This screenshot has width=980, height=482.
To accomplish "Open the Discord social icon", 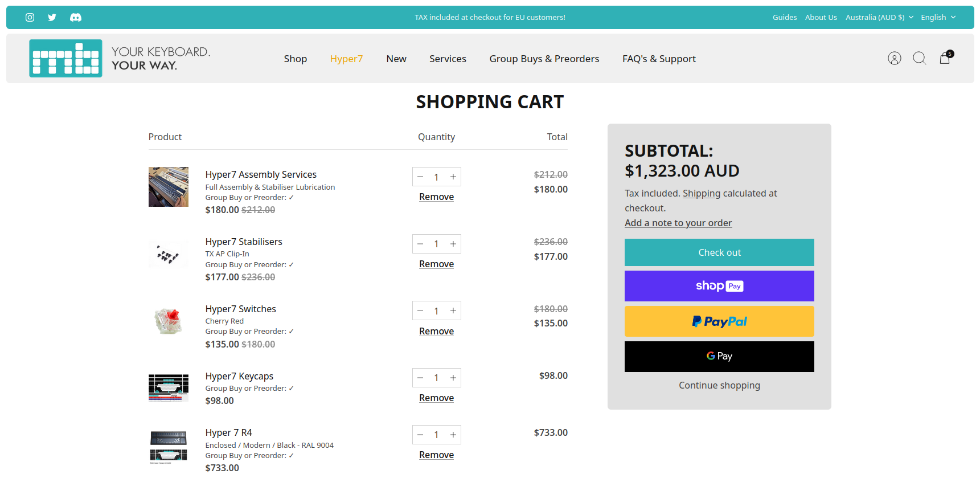I will [76, 18].
